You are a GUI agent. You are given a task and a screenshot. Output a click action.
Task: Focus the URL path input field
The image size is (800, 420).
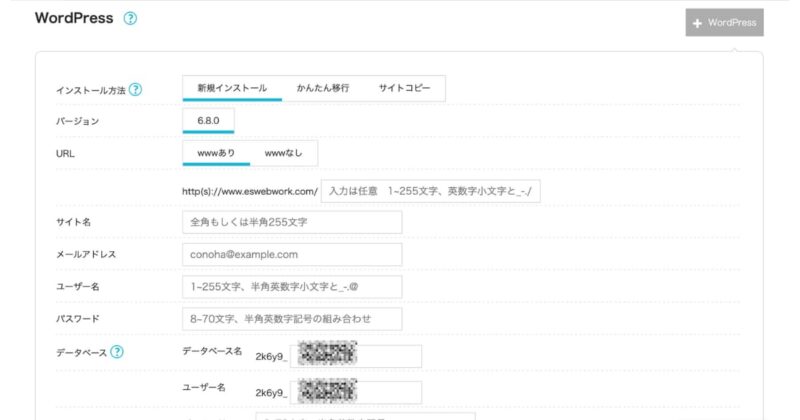coord(431,191)
